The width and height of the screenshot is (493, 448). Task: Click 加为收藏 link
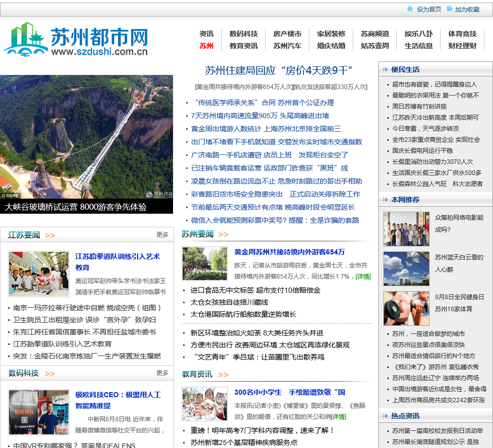pyautogui.click(x=467, y=10)
